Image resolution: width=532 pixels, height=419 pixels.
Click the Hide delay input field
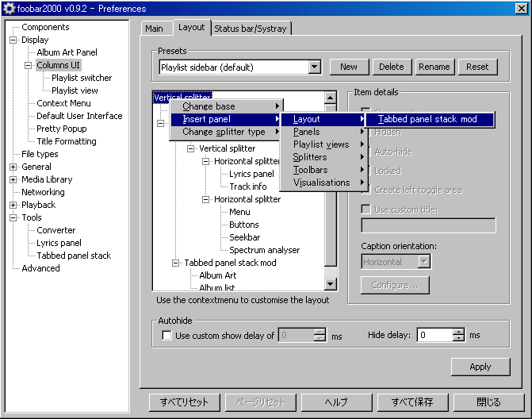pyautogui.click(x=435, y=335)
